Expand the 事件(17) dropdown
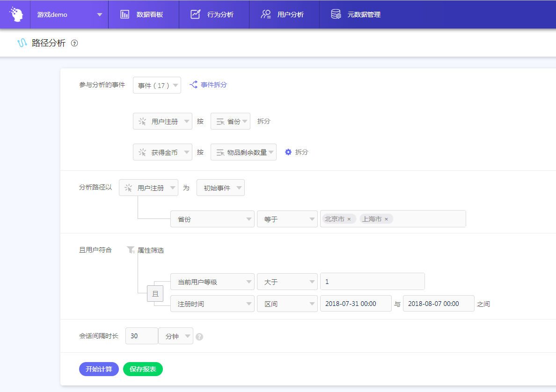 [157, 86]
